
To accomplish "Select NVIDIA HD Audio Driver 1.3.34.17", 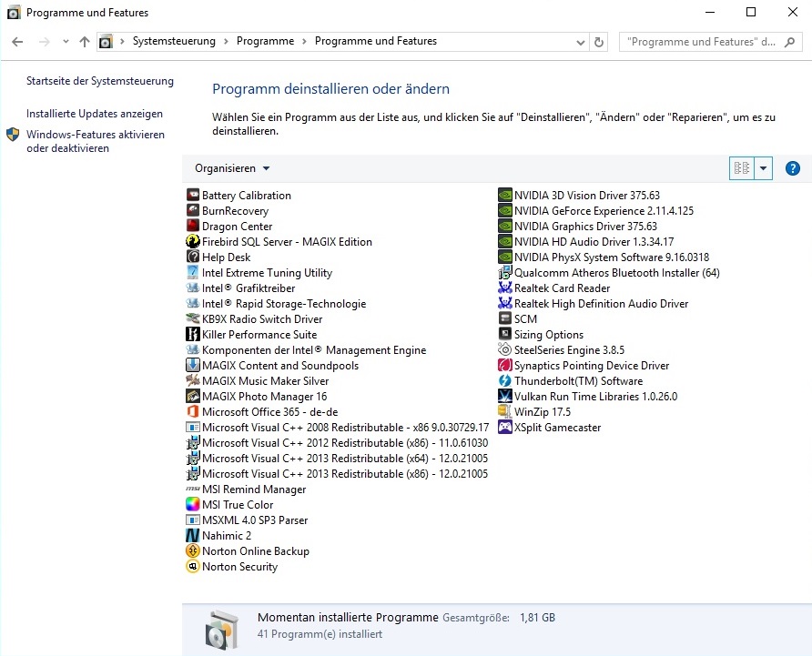I will [x=585, y=241].
